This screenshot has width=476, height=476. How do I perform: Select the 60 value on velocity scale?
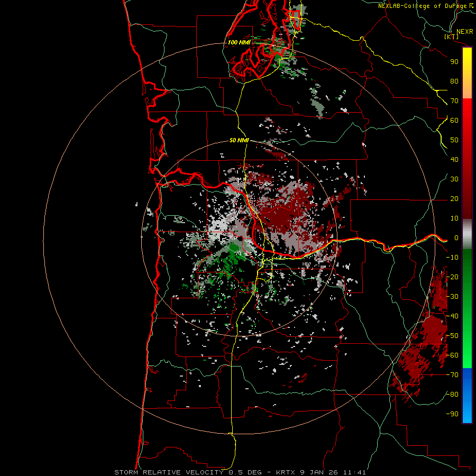click(454, 121)
